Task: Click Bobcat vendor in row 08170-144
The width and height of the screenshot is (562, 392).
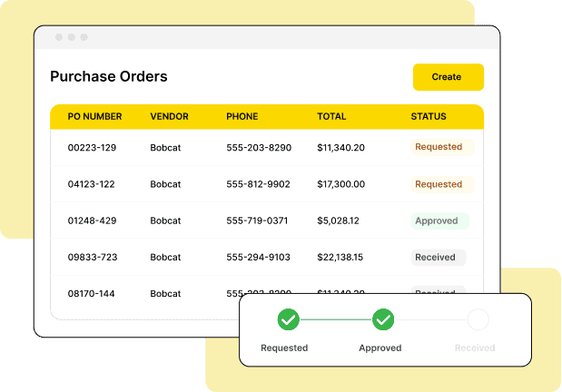Action: (165, 294)
